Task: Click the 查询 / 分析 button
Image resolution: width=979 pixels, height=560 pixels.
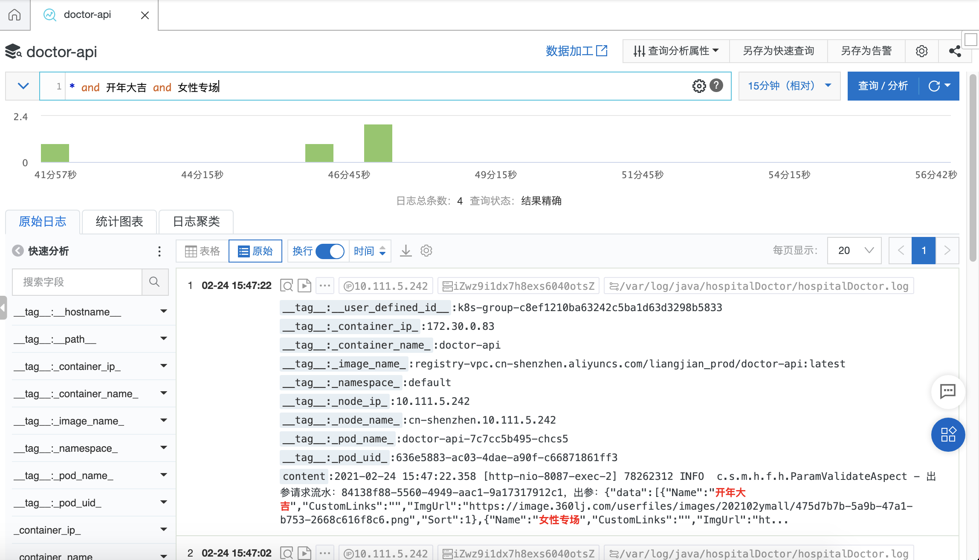Action: click(883, 86)
